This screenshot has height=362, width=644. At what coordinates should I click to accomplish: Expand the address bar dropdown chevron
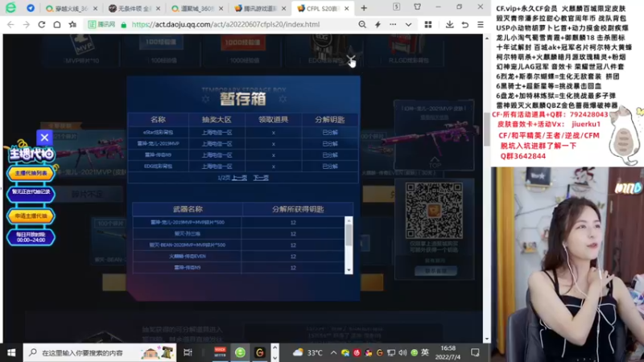point(408,25)
